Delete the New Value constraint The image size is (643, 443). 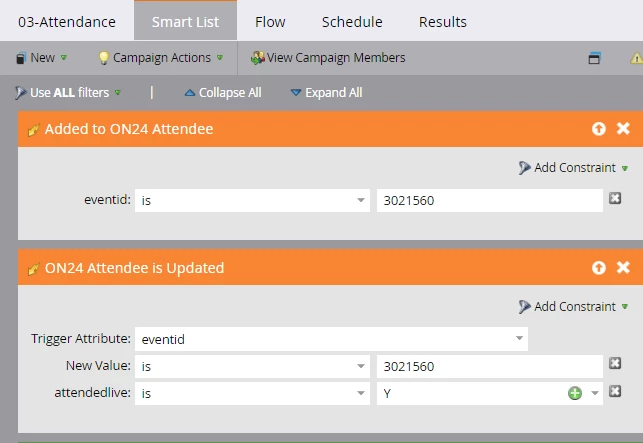click(x=615, y=363)
